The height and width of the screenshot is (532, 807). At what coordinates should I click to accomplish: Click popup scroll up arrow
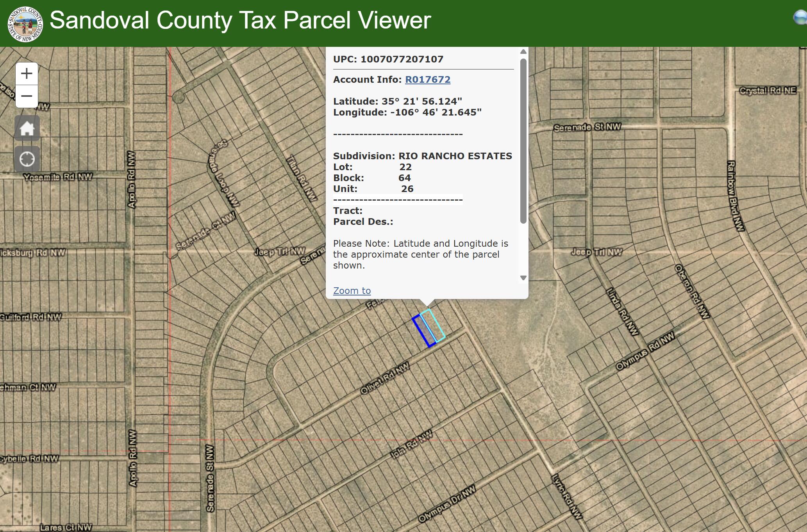click(523, 52)
